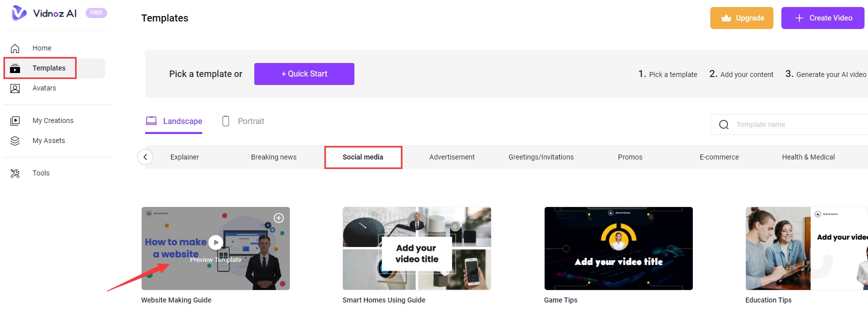The image size is (868, 312).
Task: Open the Tools icon in sidebar
Action: 15,173
